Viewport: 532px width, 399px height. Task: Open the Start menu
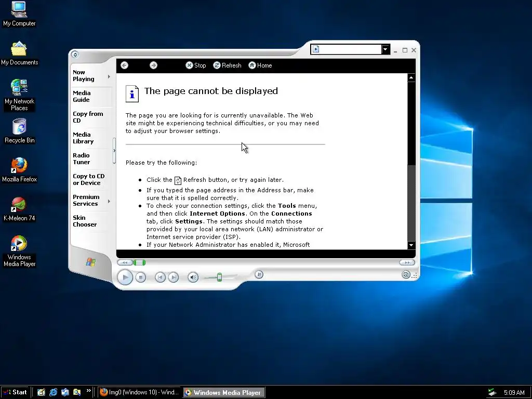click(15, 392)
